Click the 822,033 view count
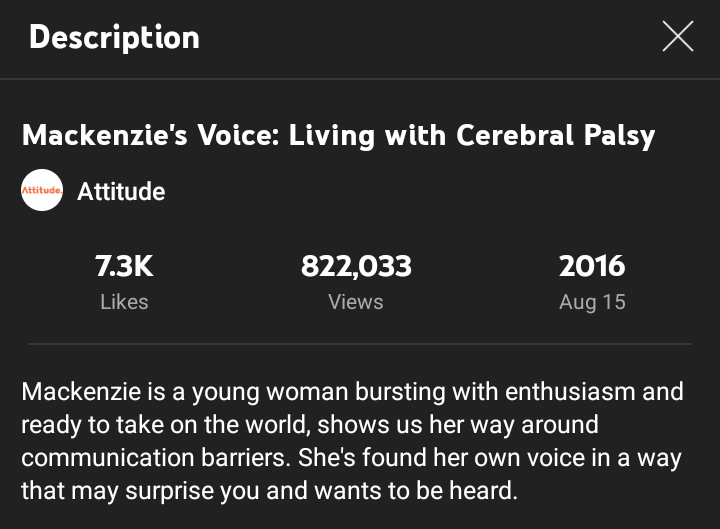The height and width of the screenshot is (529, 720). pyautogui.click(x=356, y=266)
